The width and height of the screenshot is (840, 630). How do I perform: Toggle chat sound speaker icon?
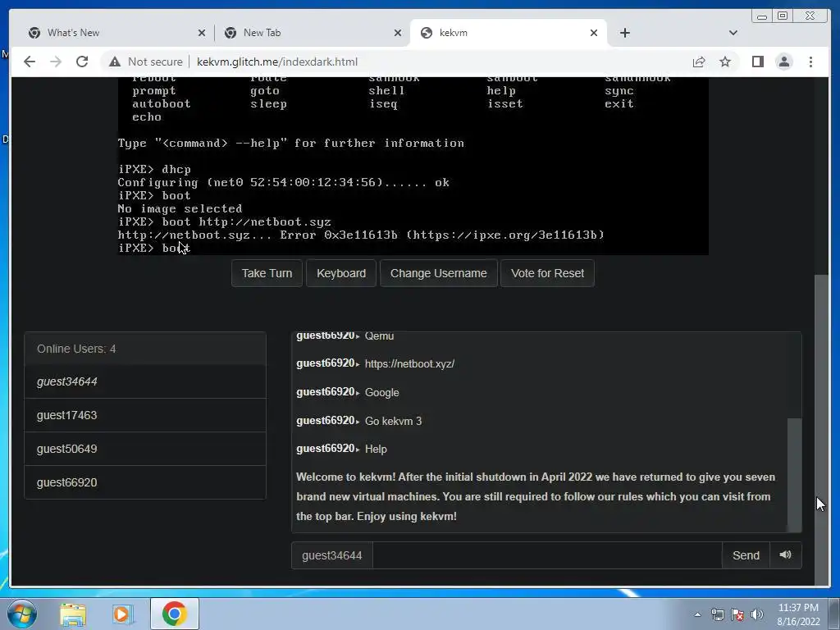click(785, 555)
